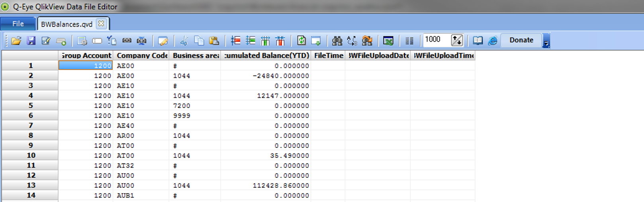644x202 pixels.
Task: Reload the file with green arrows icon
Action: pos(301,40)
